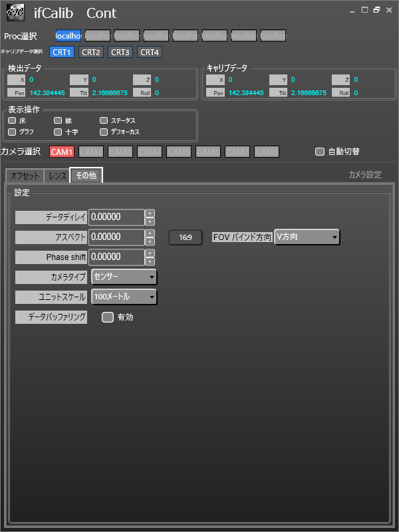Image resolution: width=399 pixels, height=532 pixels.
Task: Enable the 自動切替 checkbox
Action: coord(320,152)
